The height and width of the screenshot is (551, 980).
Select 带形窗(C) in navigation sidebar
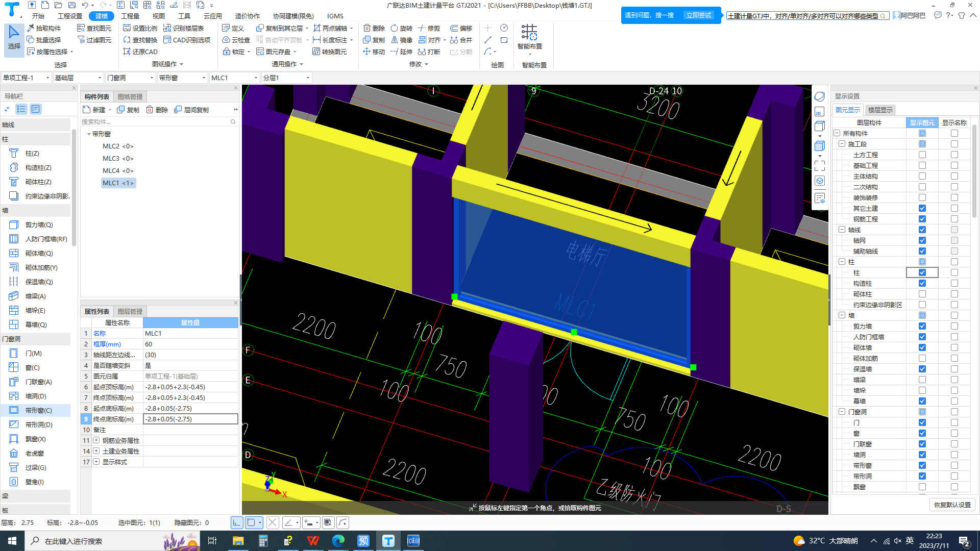tap(35, 410)
